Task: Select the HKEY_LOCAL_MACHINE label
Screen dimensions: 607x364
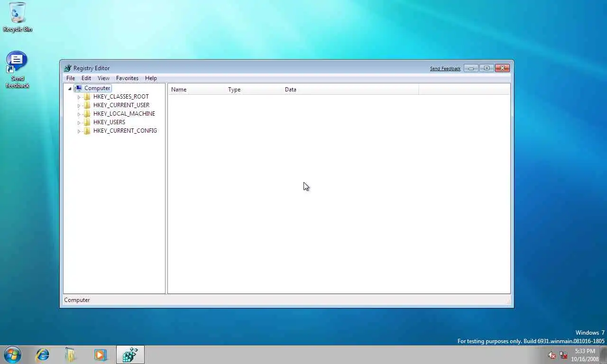Action: coord(124,114)
